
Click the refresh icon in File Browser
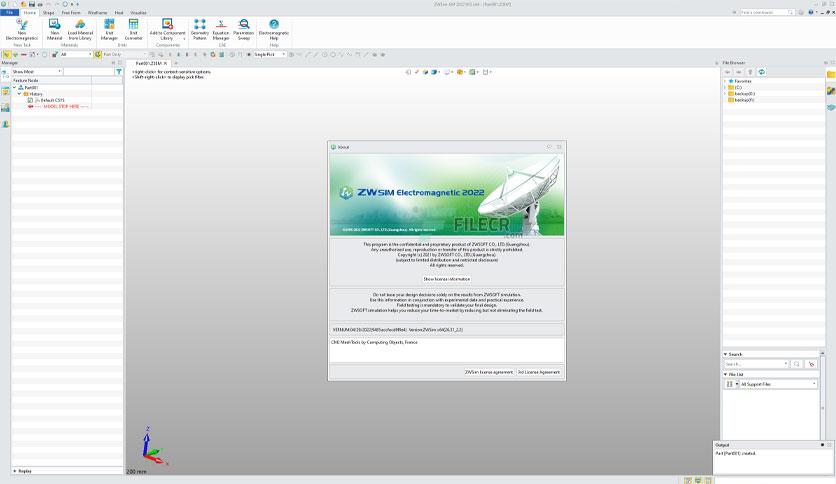762,72
